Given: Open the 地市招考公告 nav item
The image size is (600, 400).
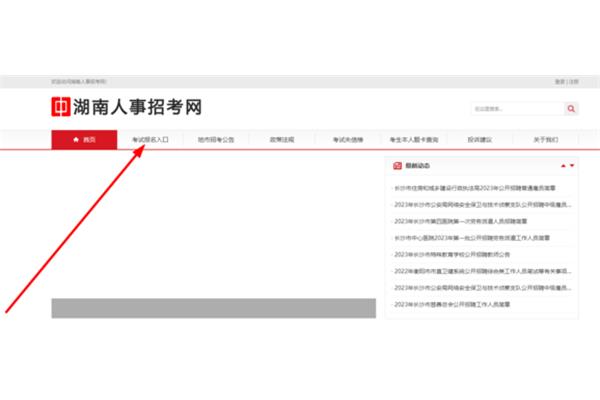Looking at the screenshot, I should pyautogui.click(x=216, y=140).
